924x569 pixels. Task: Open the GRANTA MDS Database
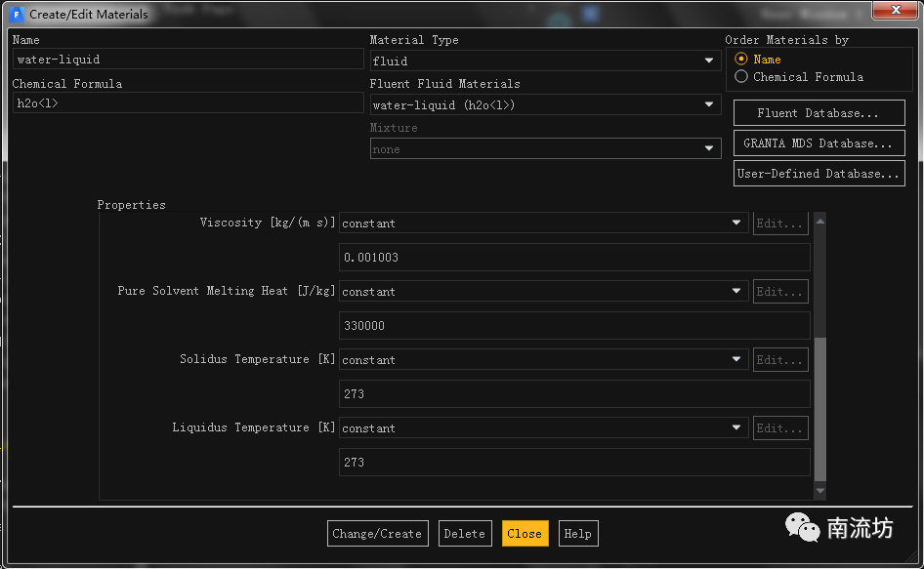pyautogui.click(x=819, y=143)
